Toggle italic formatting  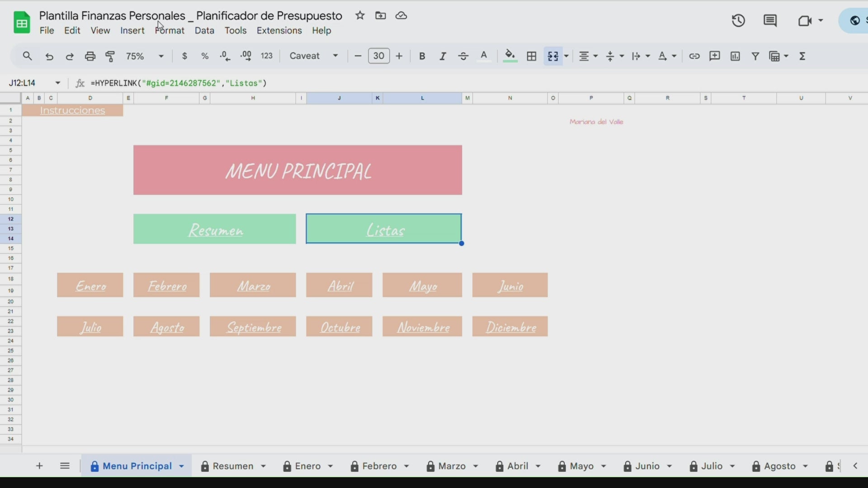coord(443,56)
